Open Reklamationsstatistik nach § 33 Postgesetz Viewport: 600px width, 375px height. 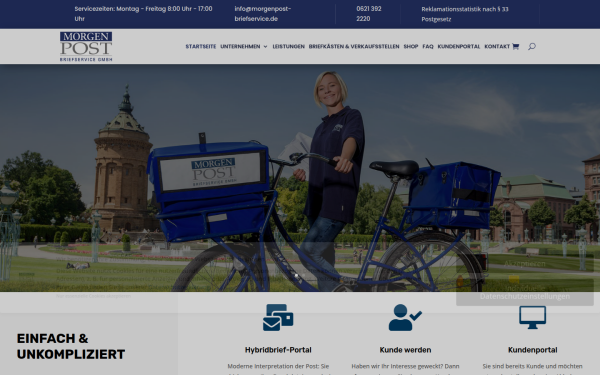click(x=465, y=14)
